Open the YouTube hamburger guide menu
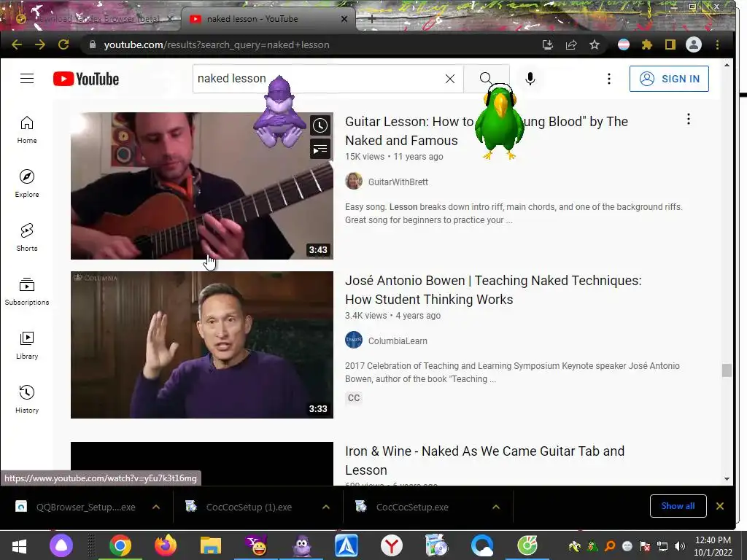This screenshot has height=560, width=747. [x=27, y=79]
